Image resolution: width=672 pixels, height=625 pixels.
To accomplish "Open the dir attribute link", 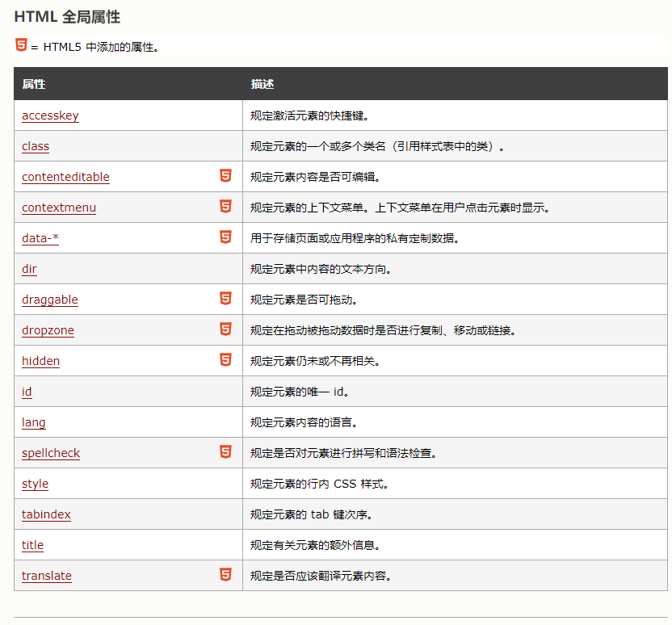I will pyautogui.click(x=29, y=269).
